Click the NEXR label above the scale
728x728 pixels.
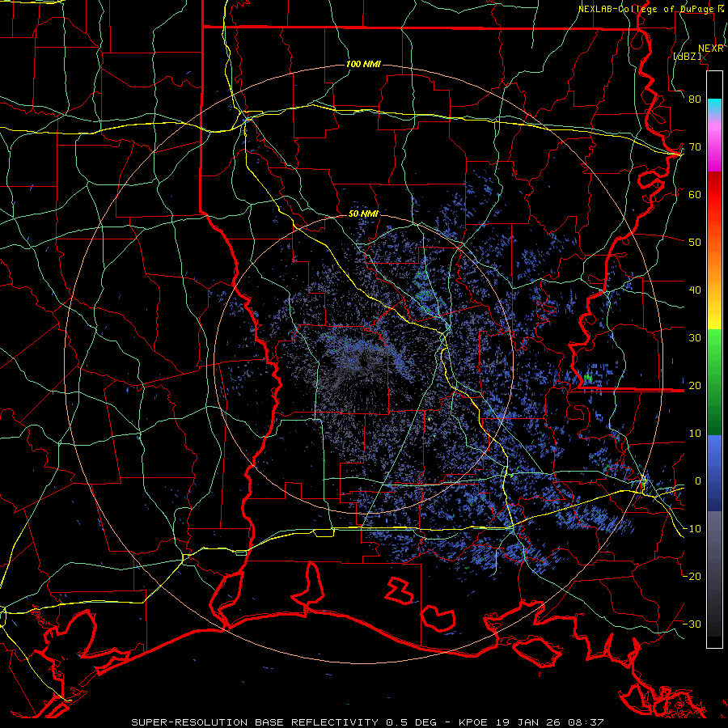(711, 49)
